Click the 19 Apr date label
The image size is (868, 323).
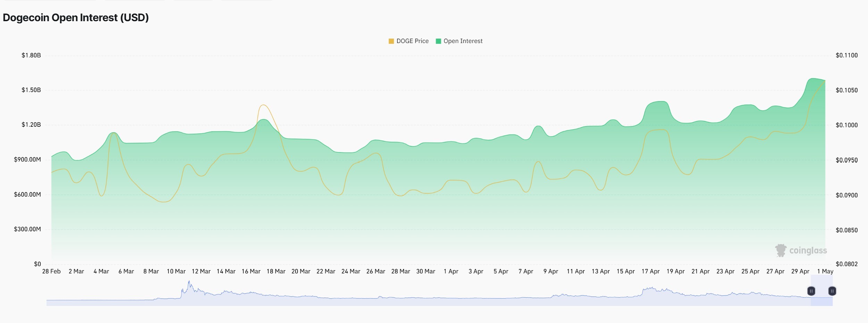[x=676, y=271]
